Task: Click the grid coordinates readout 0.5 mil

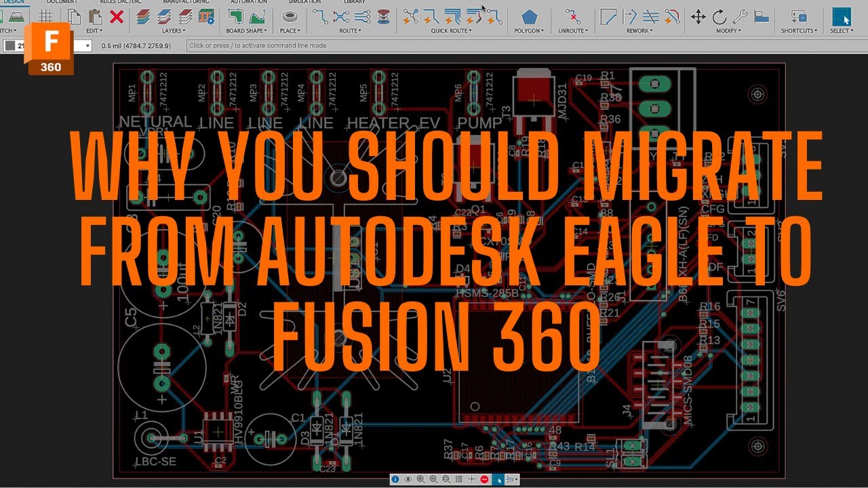Action: coord(136,46)
